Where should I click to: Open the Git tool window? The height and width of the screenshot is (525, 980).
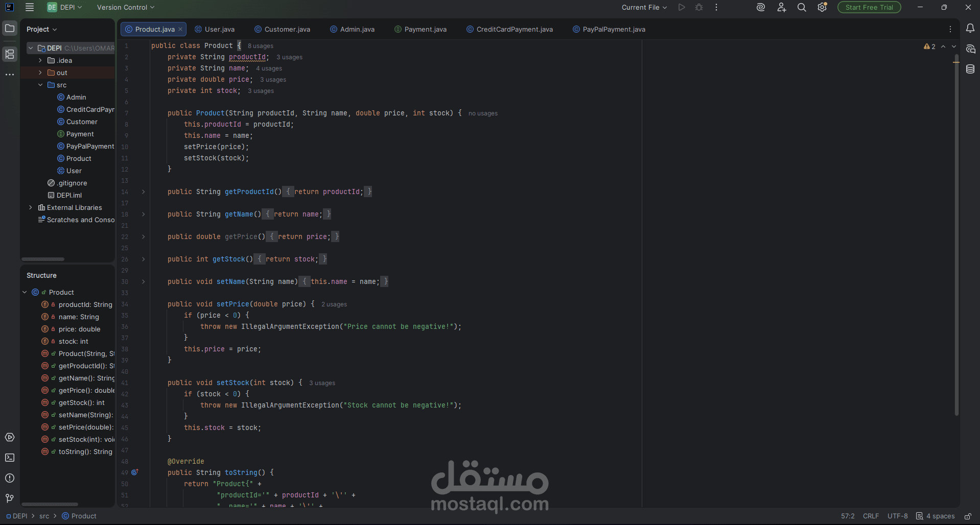tap(10, 498)
